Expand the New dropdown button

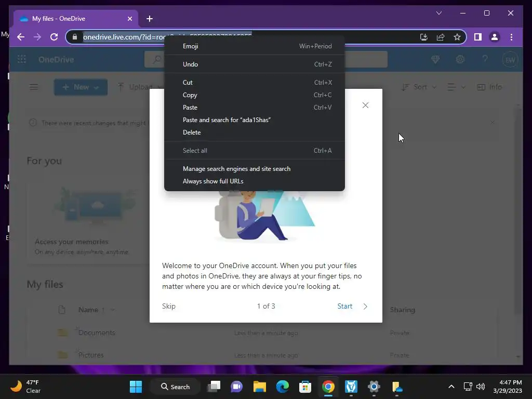pyautogui.click(x=81, y=87)
